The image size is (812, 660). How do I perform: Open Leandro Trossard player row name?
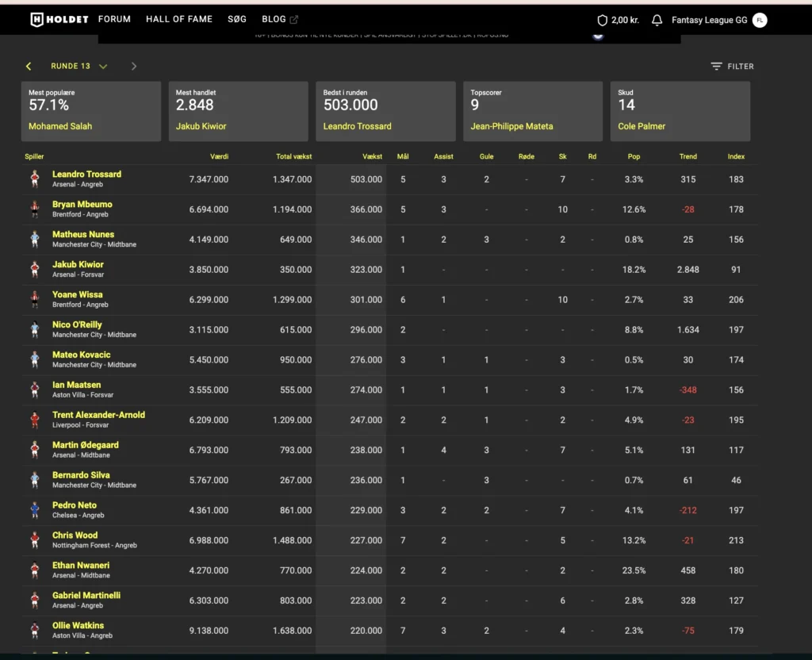click(x=86, y=174)
